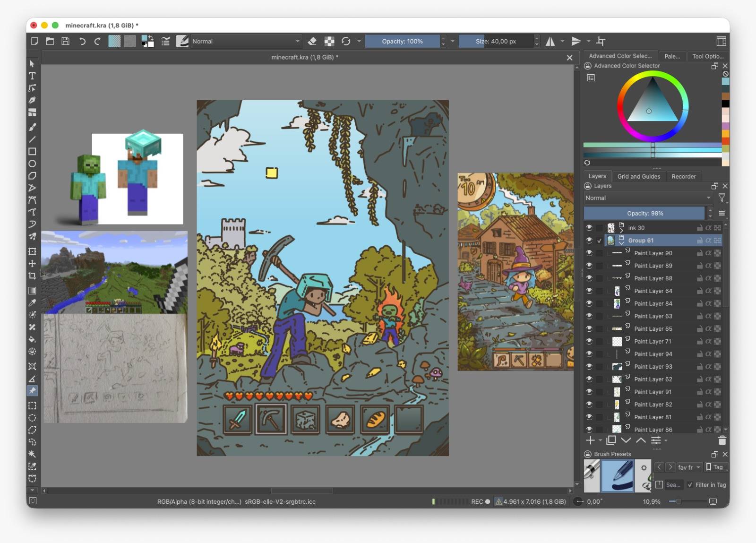Open layer blending mode dropdown

coord(648,198)
